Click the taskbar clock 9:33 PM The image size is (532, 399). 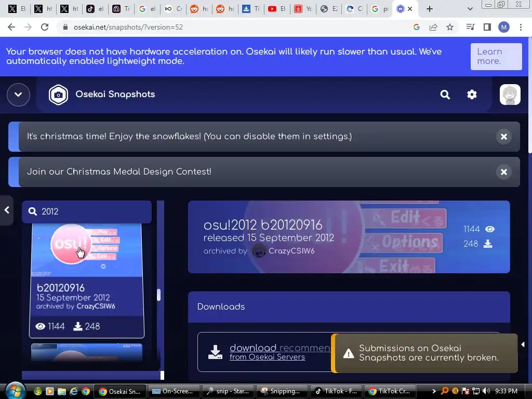coord(506,391)
